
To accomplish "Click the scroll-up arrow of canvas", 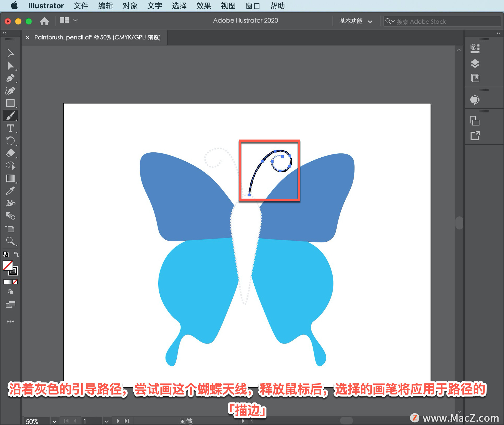I will pyautogui.click(x=459, y=50).
